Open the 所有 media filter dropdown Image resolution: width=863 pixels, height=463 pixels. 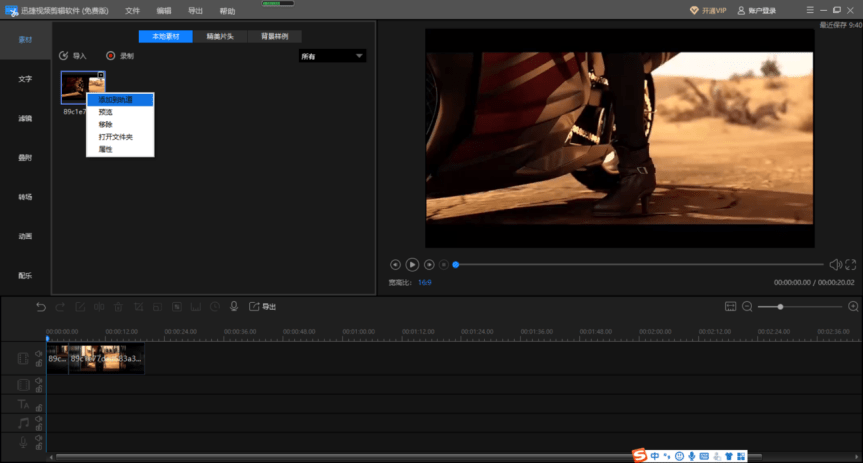(332, 56)
